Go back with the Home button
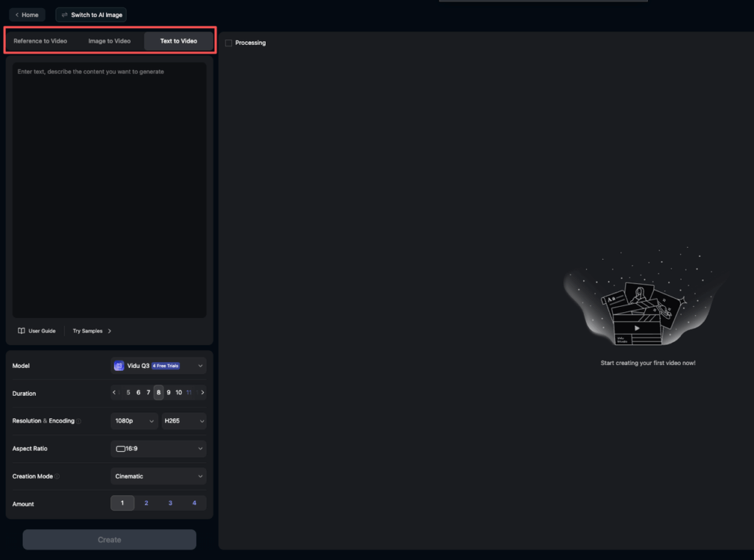Image resolution: width=754 pixels, height=560 pixels. pos(27,15)
